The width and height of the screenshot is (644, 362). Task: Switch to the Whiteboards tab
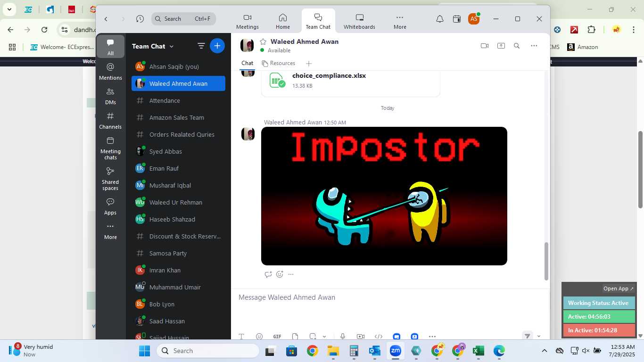point(359,21)
